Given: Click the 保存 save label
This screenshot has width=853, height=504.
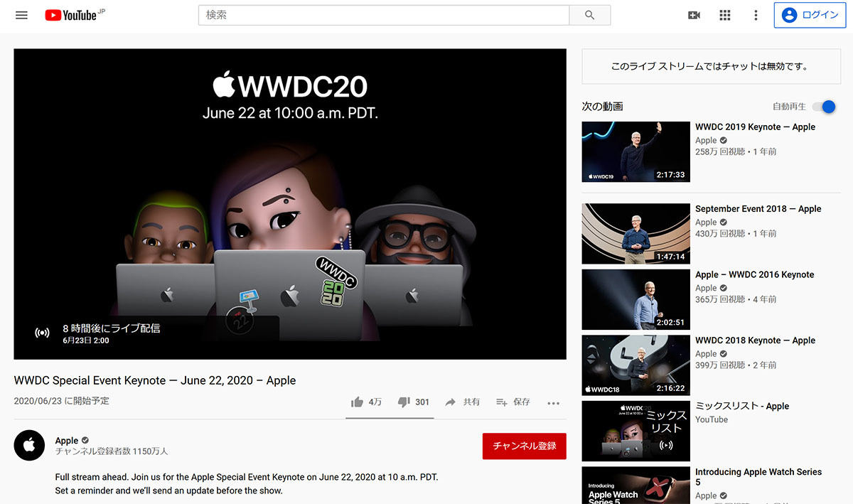Looking at the screenshot, I should coord(522,402).
